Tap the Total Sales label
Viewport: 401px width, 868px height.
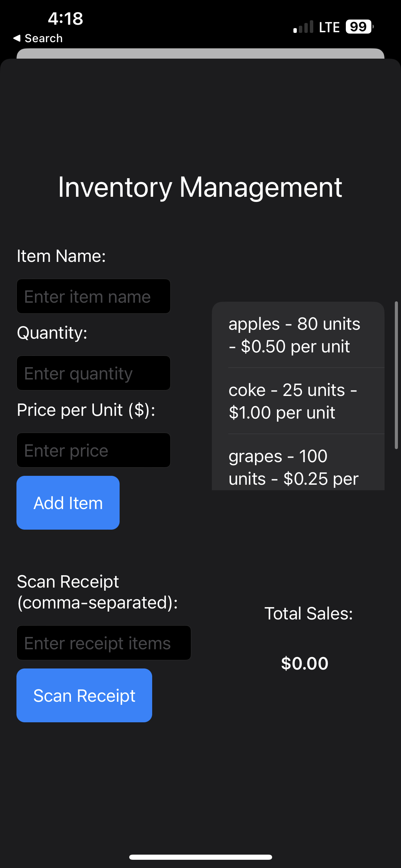308,613
